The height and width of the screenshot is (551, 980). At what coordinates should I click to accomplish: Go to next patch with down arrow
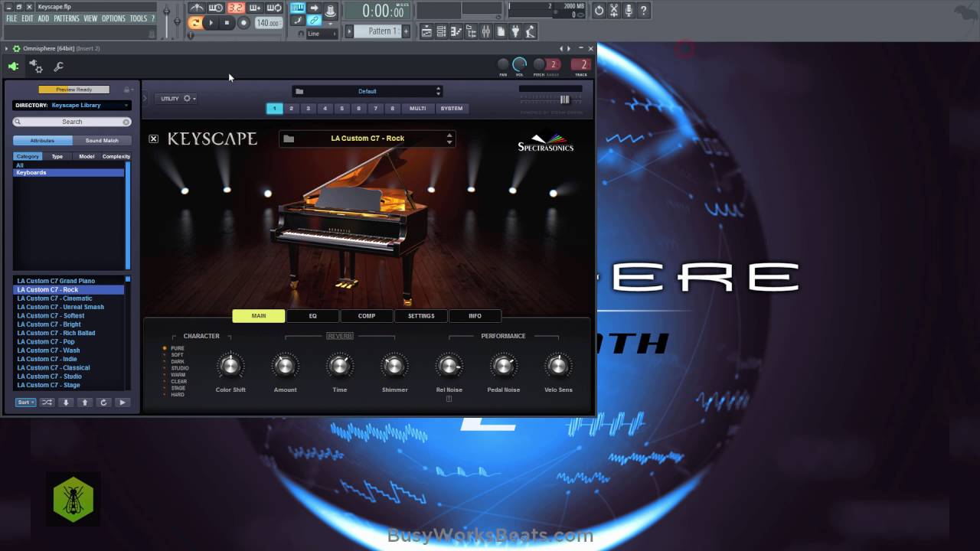[66, 403]
